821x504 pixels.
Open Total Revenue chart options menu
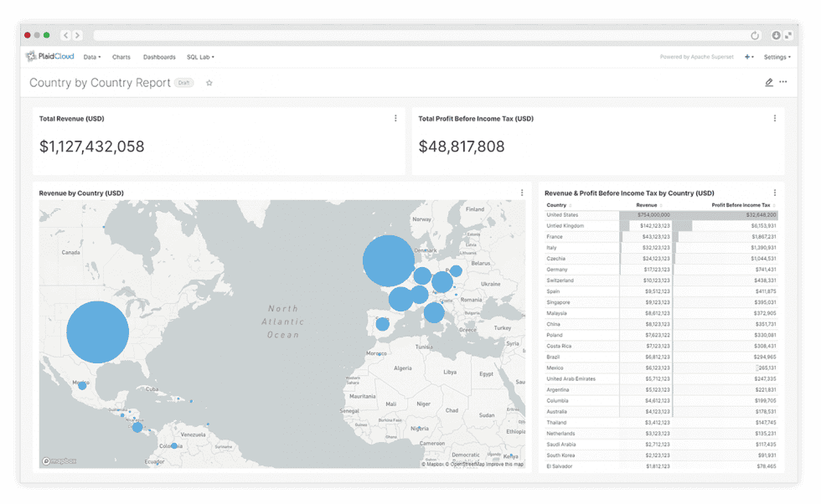[x=395, y=118]
